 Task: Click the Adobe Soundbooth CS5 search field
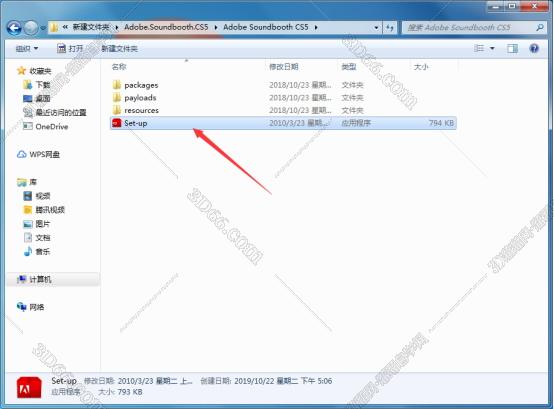coord(468,28)
